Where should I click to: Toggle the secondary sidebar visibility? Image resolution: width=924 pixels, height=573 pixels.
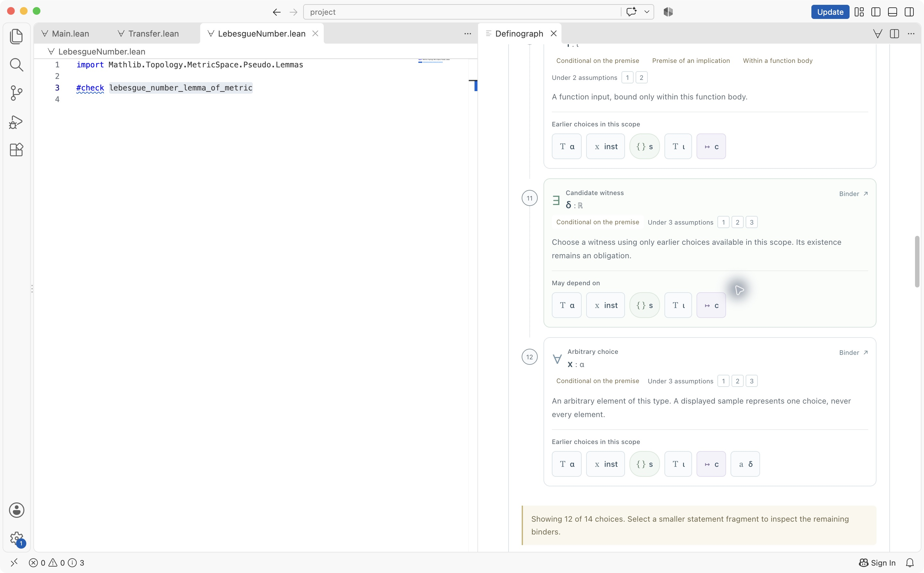(x=909, y=12)
